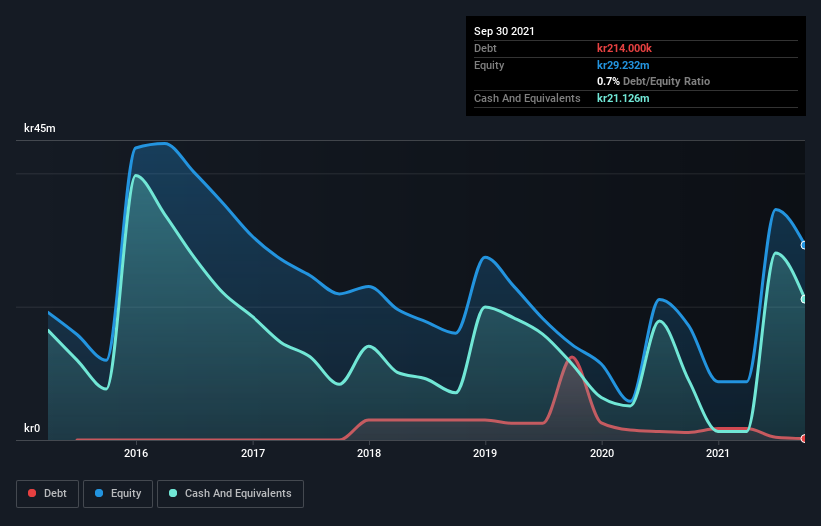Viewport: 821px width, 526px height.
Task: Toggle the Equity series legend button
Action: (x=118, y=494)
